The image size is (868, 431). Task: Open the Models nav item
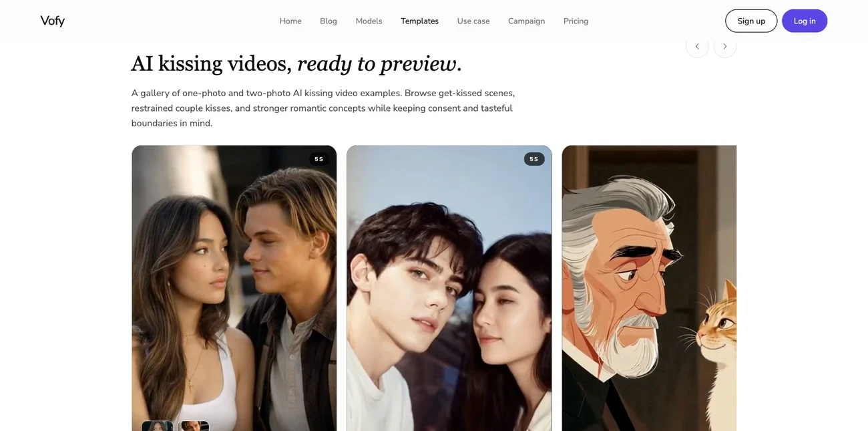(x=369, y=21)
